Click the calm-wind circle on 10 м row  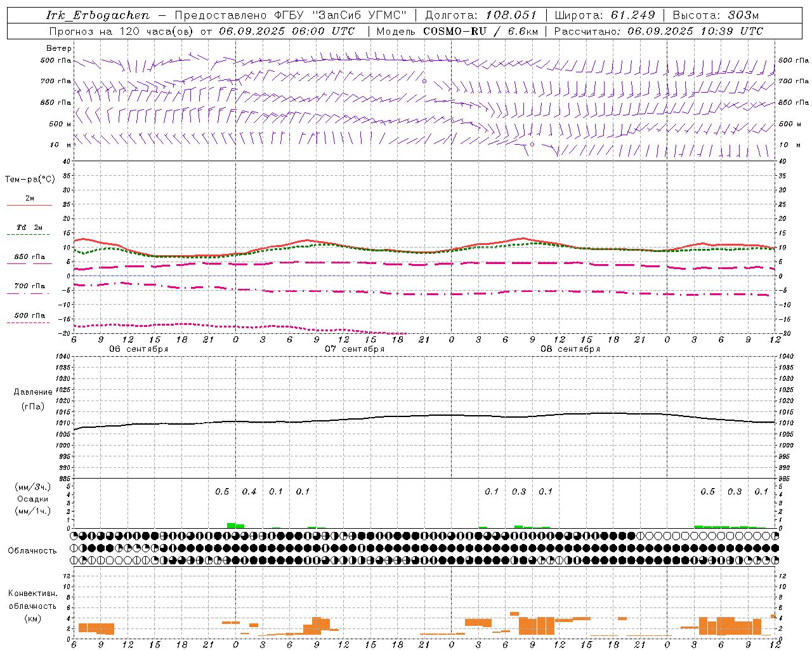coord(532,145)
